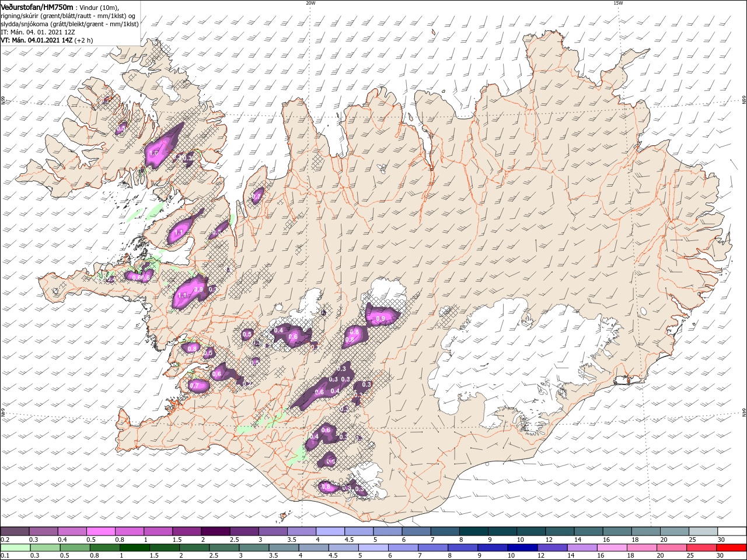Click the top-row legend label '0.2'
Screen dimensions: 747x560
click(5, 540)
